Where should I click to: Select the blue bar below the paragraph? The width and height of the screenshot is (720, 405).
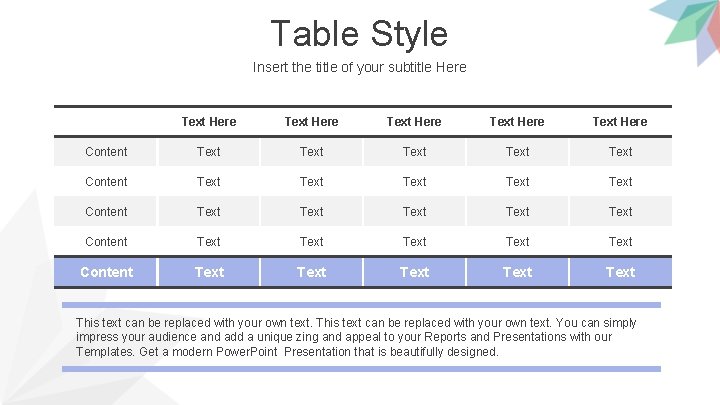[361, 369]
